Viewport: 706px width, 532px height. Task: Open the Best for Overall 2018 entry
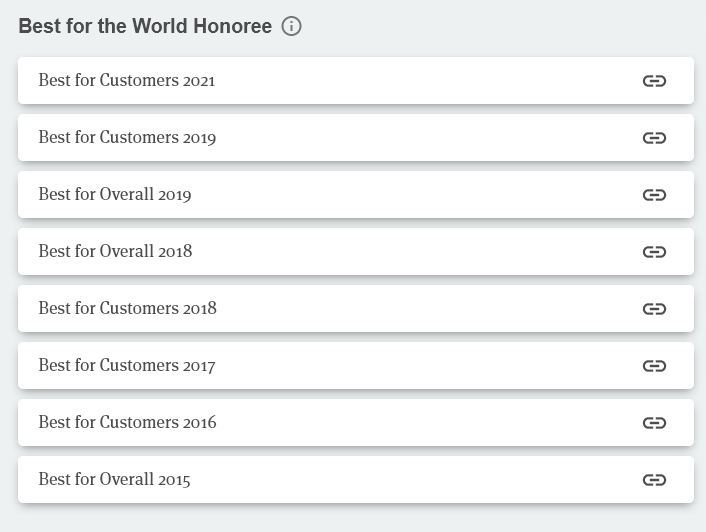pyautogui.click(x=115, y=251)
